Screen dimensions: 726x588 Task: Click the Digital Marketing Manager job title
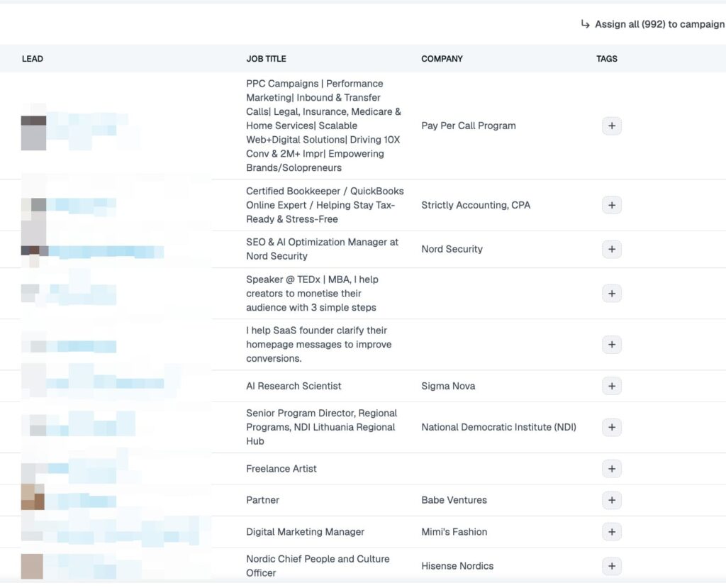pos(305,532)
